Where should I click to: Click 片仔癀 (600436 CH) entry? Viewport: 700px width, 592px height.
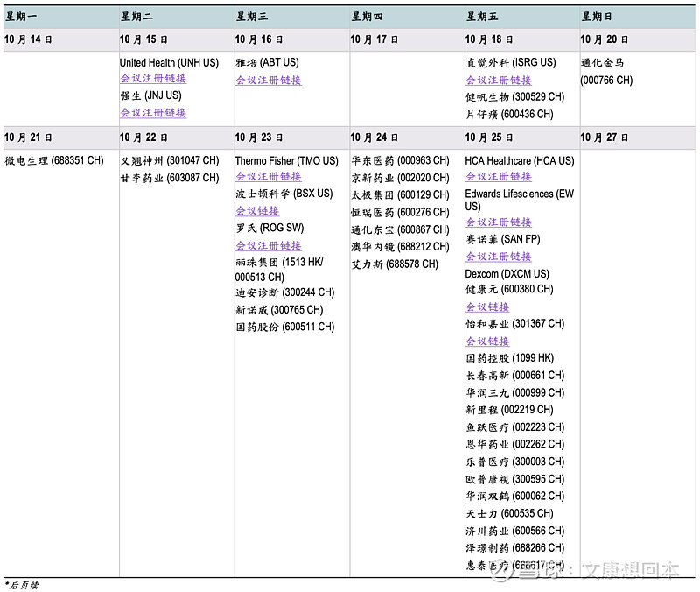[509, 115]
